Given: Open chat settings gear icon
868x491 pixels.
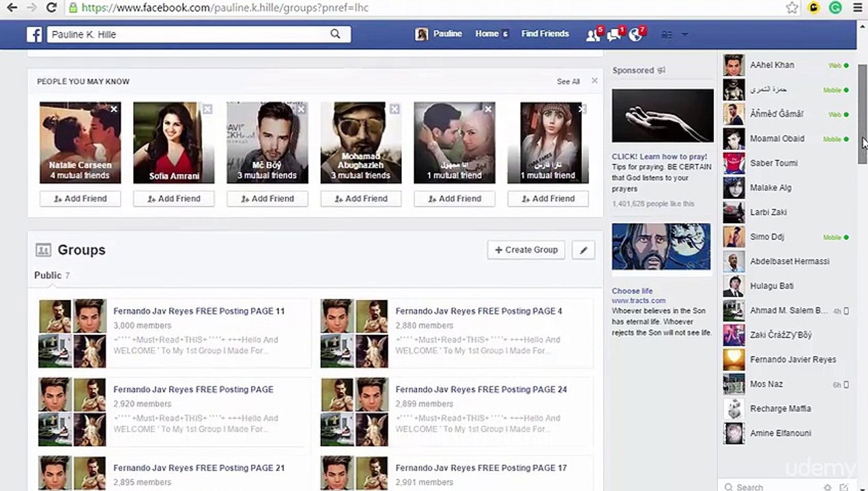Looking at the screenshot, I should pyautogui.click(x=828, y=488).
